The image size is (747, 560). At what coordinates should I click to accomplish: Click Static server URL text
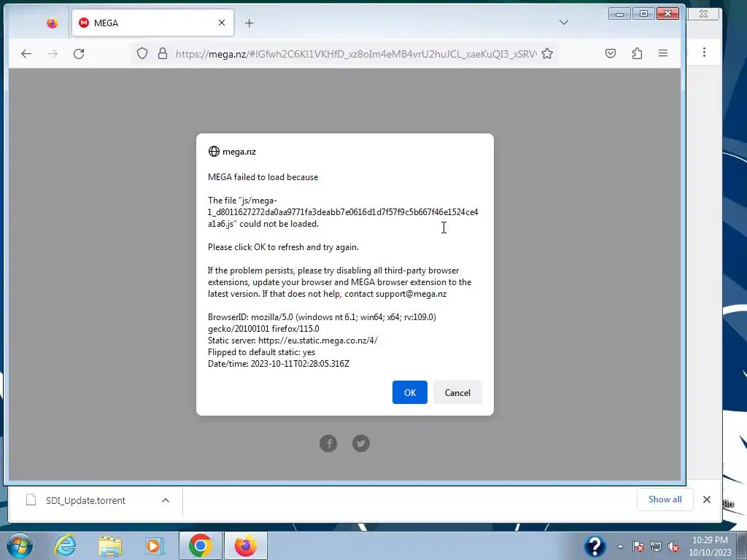[318, 341]
